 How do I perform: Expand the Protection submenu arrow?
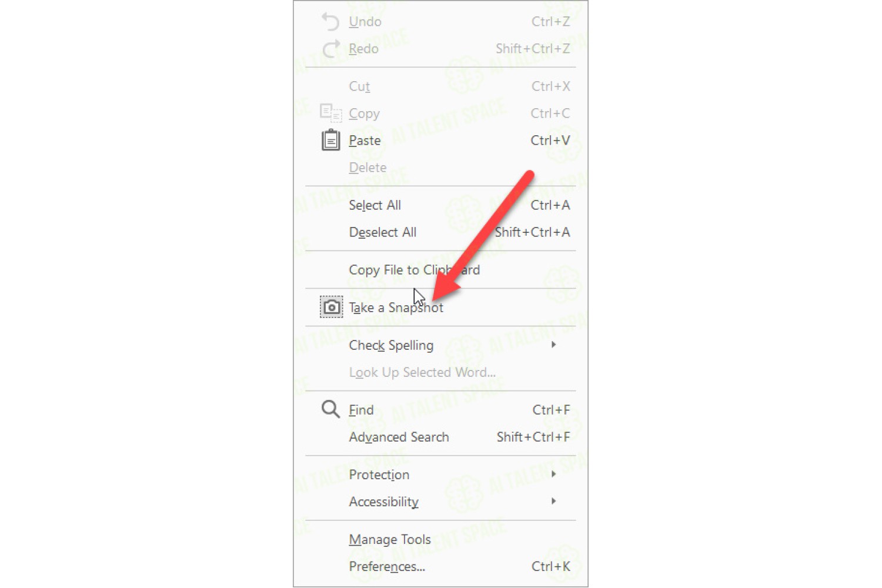click(553, 474)
